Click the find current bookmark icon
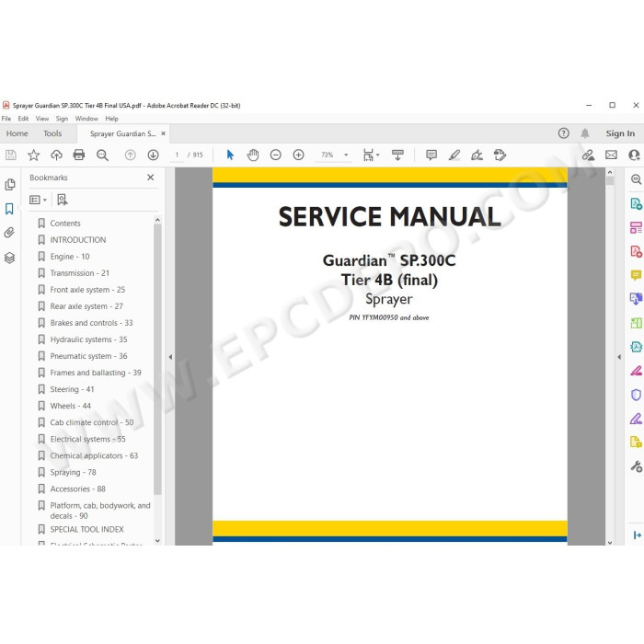 [x=62, y=200]
